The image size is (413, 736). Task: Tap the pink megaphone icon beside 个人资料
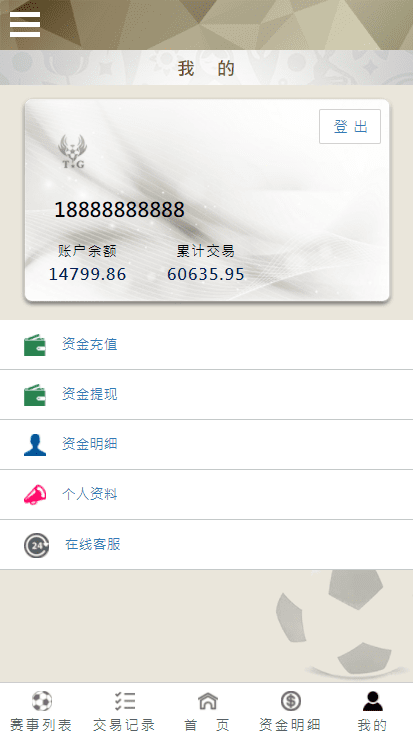point(35,494)
